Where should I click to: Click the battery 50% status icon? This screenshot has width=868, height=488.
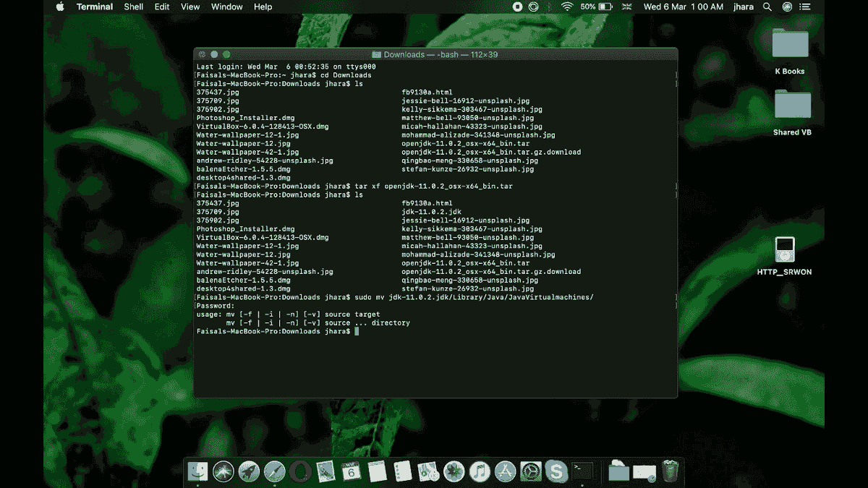pyautogui.click(x=597, y=7)
